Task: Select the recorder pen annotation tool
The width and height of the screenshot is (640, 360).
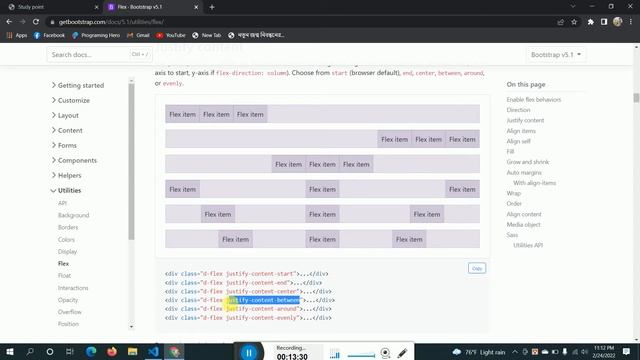Action: click(x=402, y=353)
